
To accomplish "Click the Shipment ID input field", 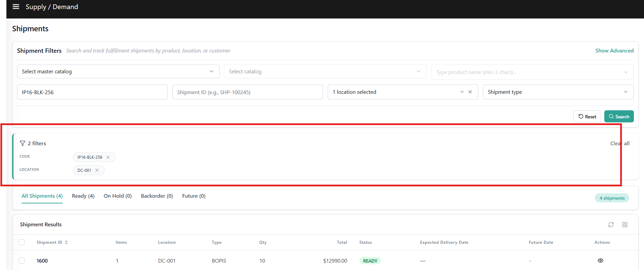I will pos(248,92).
